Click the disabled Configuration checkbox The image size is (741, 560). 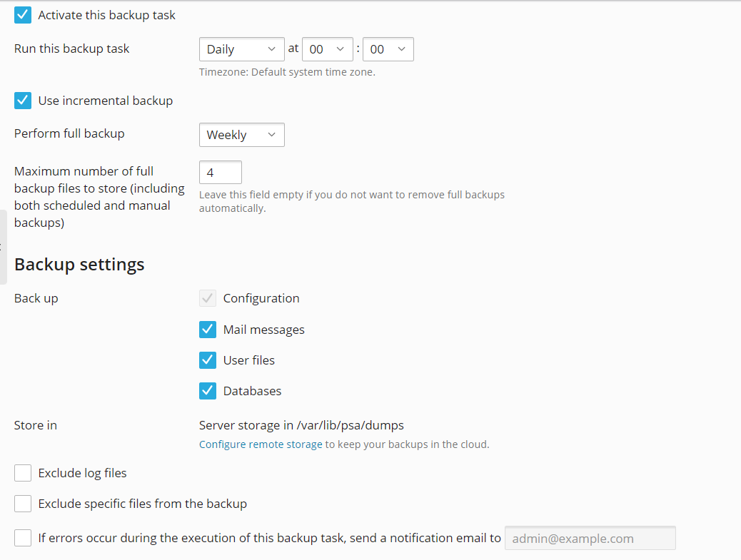tap(207, 297)
